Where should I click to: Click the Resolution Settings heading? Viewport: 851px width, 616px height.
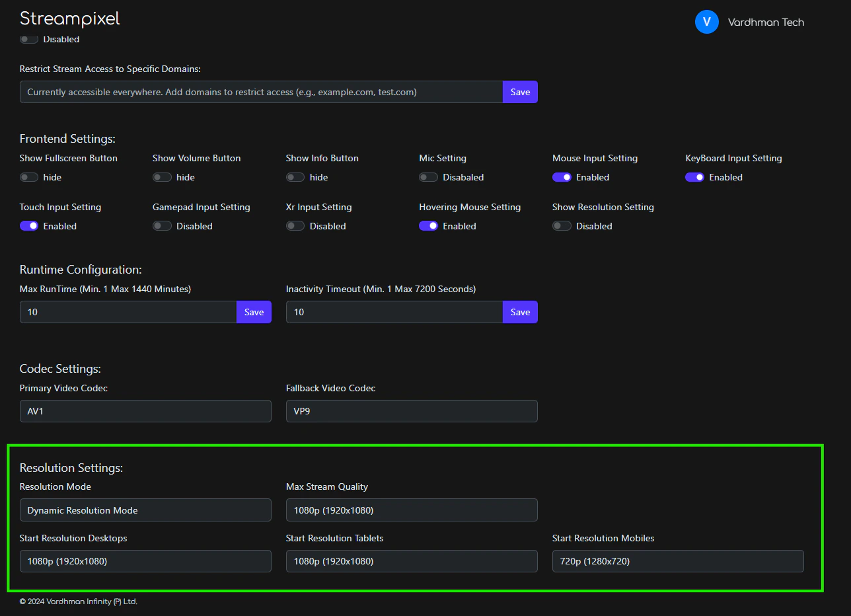(71, 468)
